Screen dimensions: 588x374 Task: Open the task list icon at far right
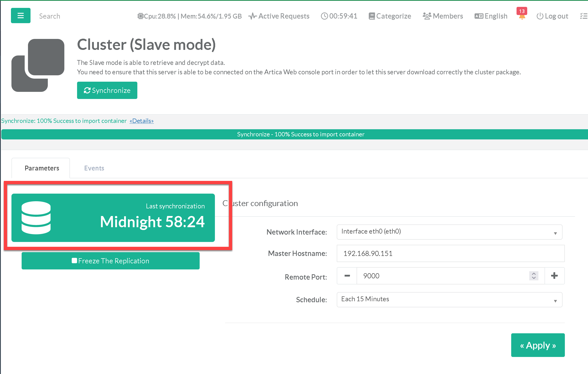[583, 16]
